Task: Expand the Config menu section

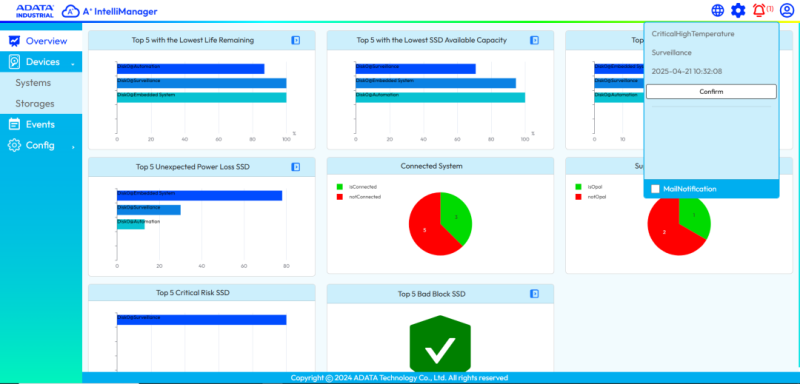Action: pos(41,145)
